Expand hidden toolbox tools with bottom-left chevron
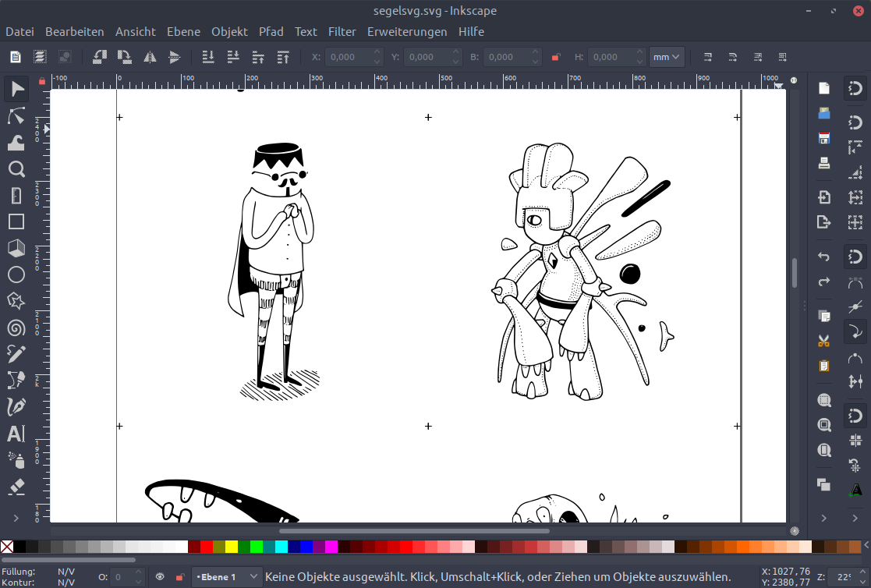This screenshot has height=588, width=871. tap(16, 517)
